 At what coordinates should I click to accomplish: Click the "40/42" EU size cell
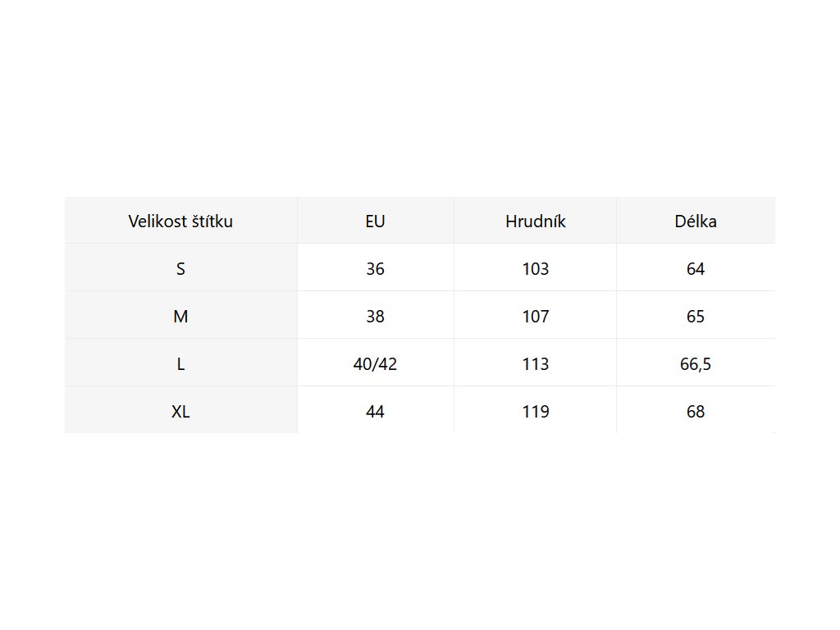pyautogui.click(x=375, y=364)
